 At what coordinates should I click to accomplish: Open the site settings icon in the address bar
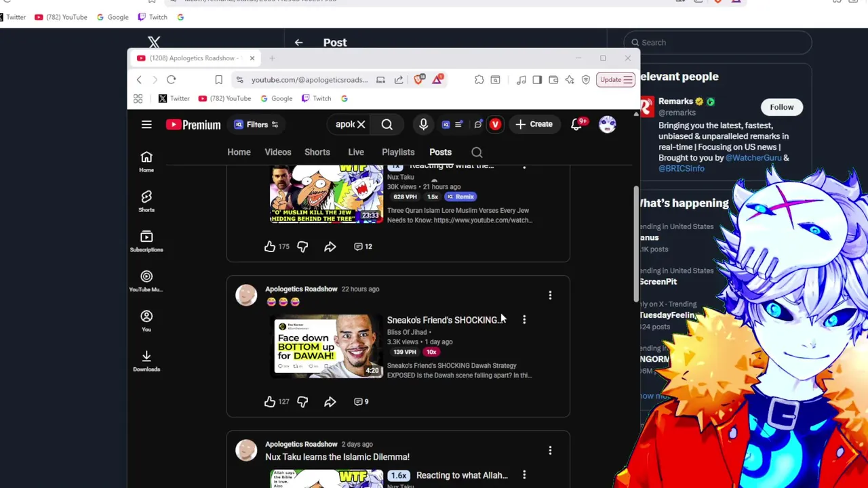(239, 80)
